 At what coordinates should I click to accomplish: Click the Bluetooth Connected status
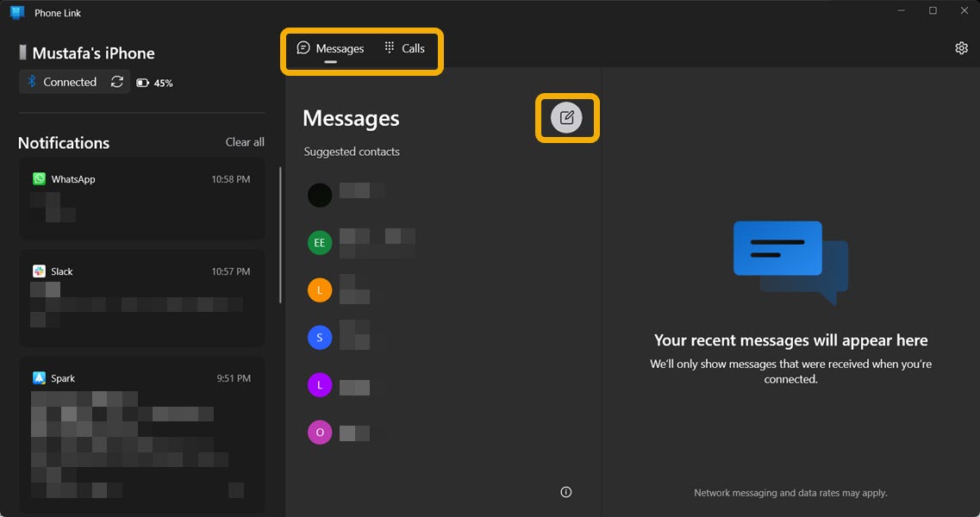tap(61, 82)
